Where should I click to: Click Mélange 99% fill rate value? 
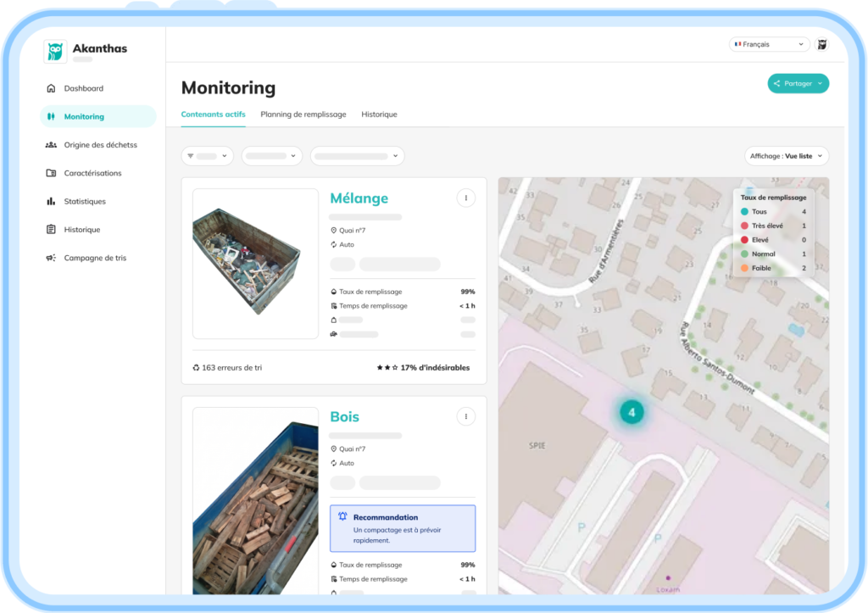(468, 292)
